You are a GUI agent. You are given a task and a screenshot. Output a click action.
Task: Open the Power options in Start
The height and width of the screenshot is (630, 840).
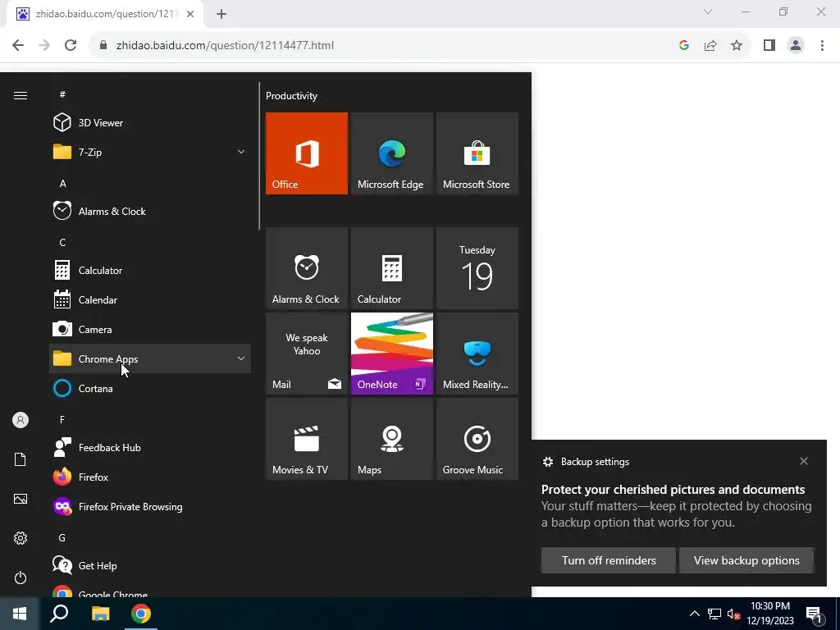pos(21,577)
